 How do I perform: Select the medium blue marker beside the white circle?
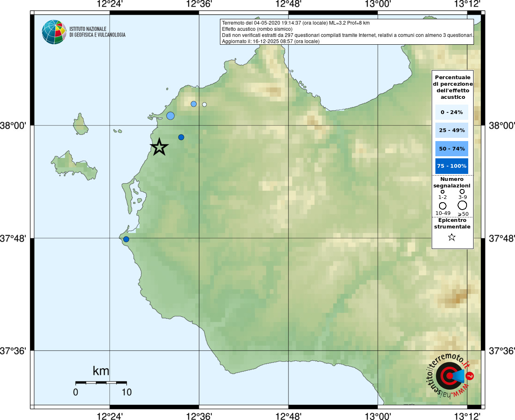click(194, 104)
